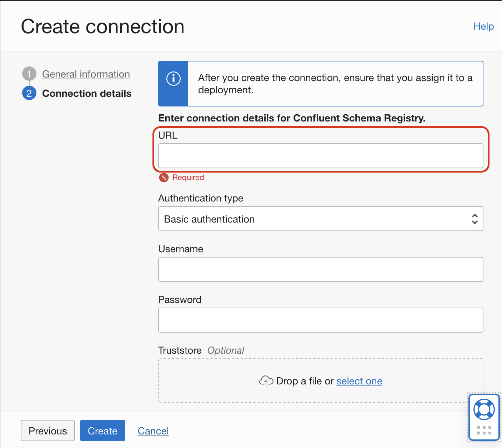Click the Create button

(102, 430)
